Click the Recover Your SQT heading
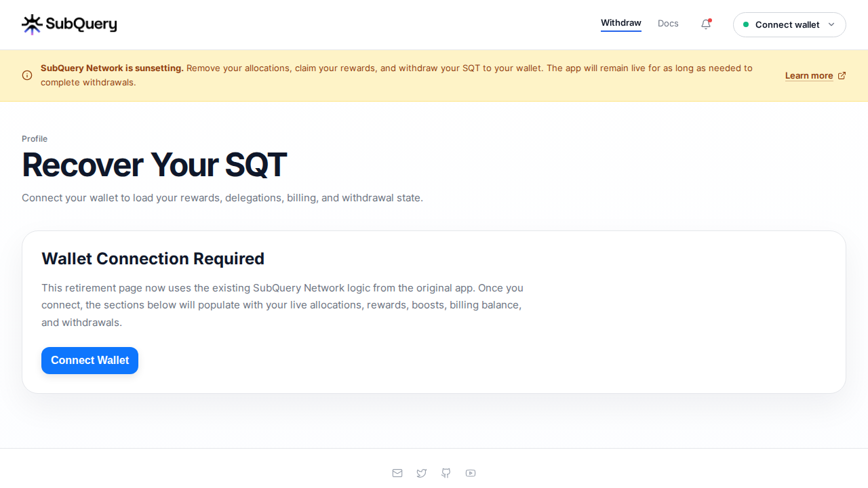 154,165
